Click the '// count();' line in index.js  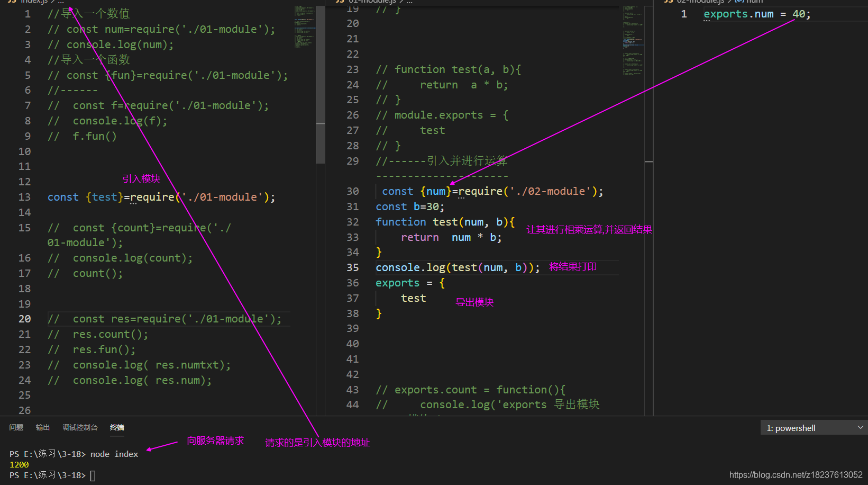[x=85, y=273]
